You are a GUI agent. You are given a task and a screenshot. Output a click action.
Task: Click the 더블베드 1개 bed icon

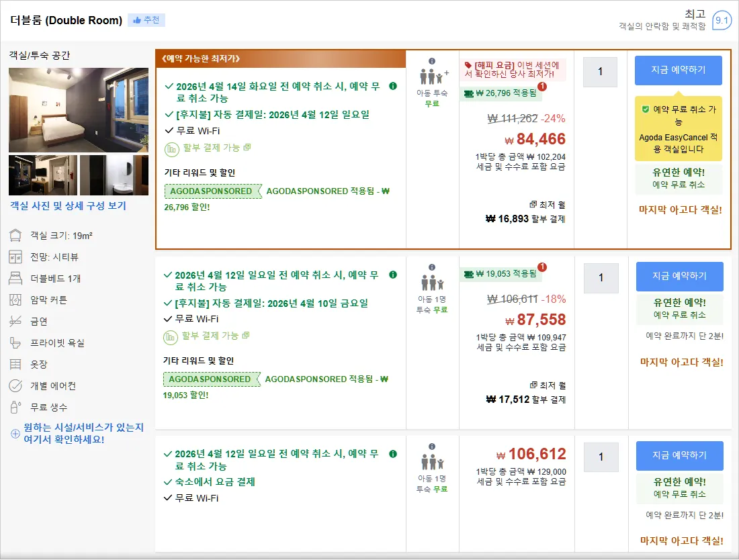pyautogui.click(x=15, y=279)
